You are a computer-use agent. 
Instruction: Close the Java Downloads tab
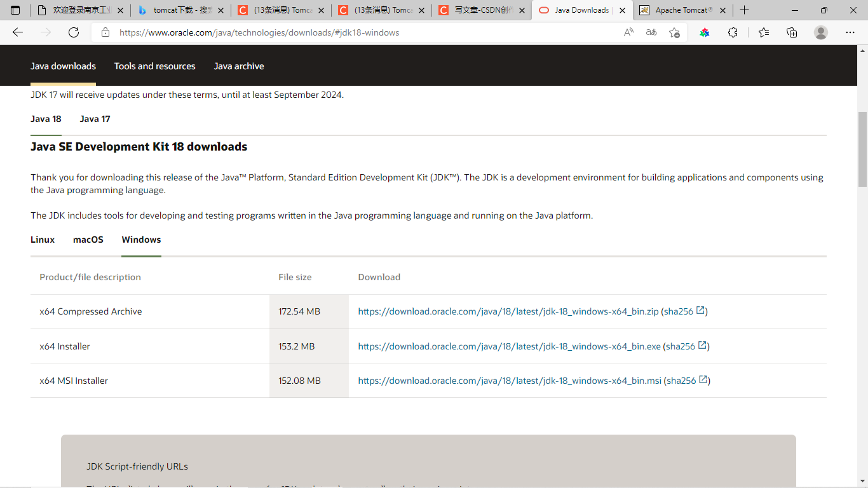pyautogui.click(x=622, y=10)
